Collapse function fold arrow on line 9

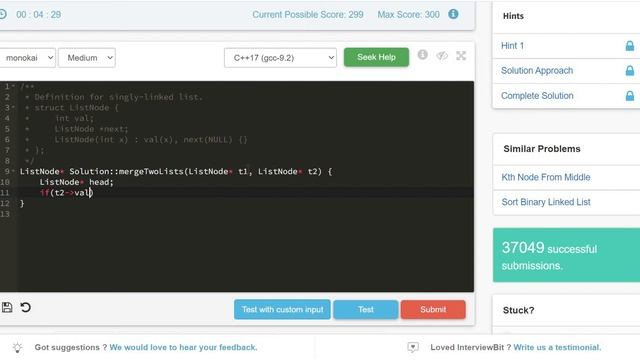(13, 171)
